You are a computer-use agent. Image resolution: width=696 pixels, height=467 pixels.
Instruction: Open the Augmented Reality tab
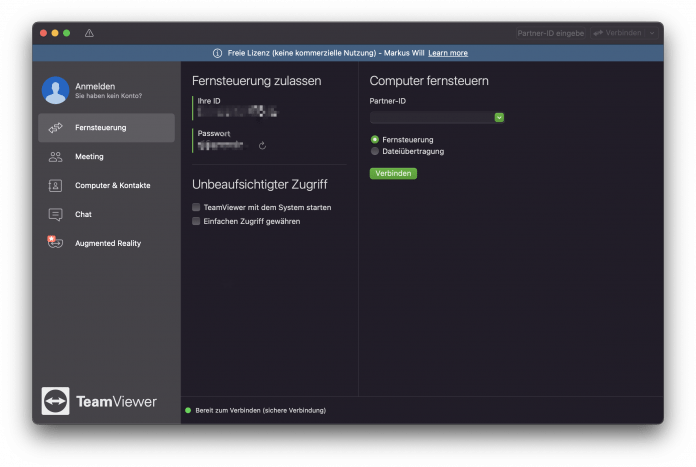(x=107, y=243)
